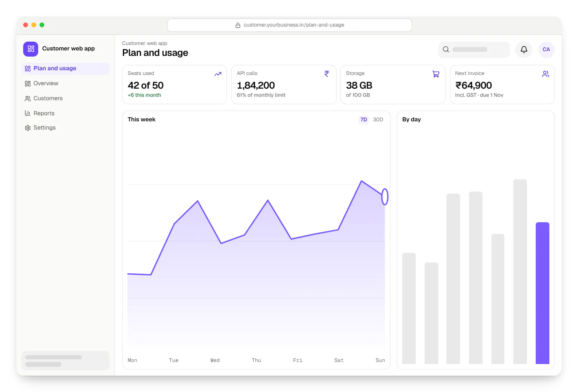Open the Reports page label
Viewport: 578px width, 392px height.
[44, 113]
